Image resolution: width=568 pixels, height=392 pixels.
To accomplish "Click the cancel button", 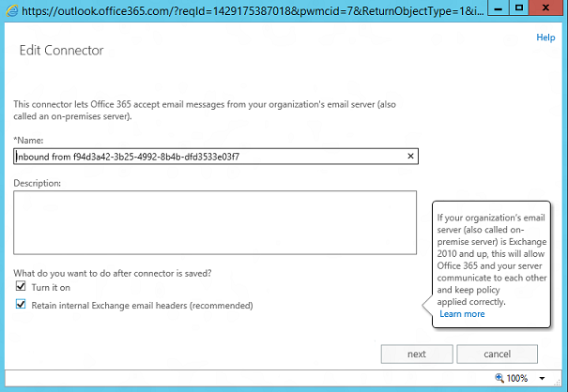I will tap(497, 354).
